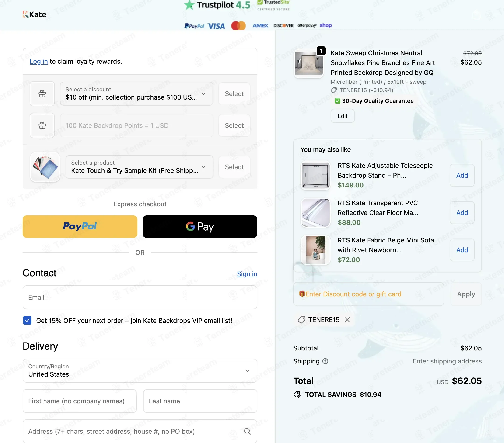Click the 'Microfiber (Printed) / 5x10ft - sweep' variant text
This screenshot has height=443, width=504.
point(378,82)
